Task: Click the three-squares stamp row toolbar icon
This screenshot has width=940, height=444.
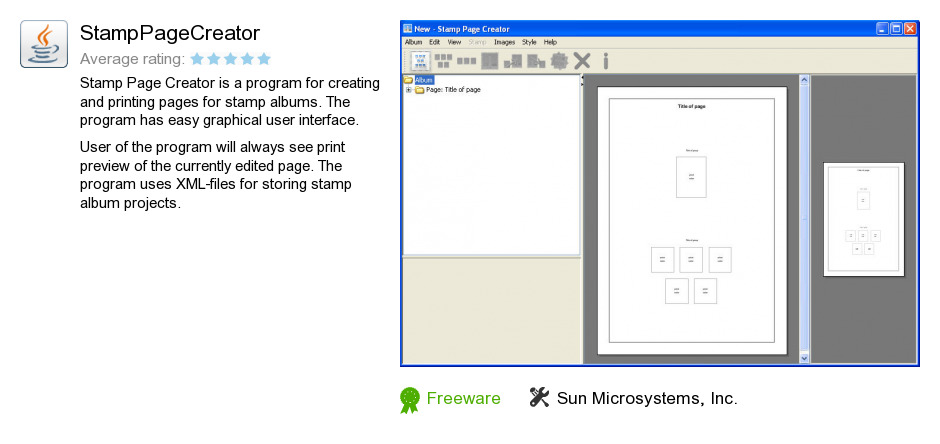Action: click(466, 61)
